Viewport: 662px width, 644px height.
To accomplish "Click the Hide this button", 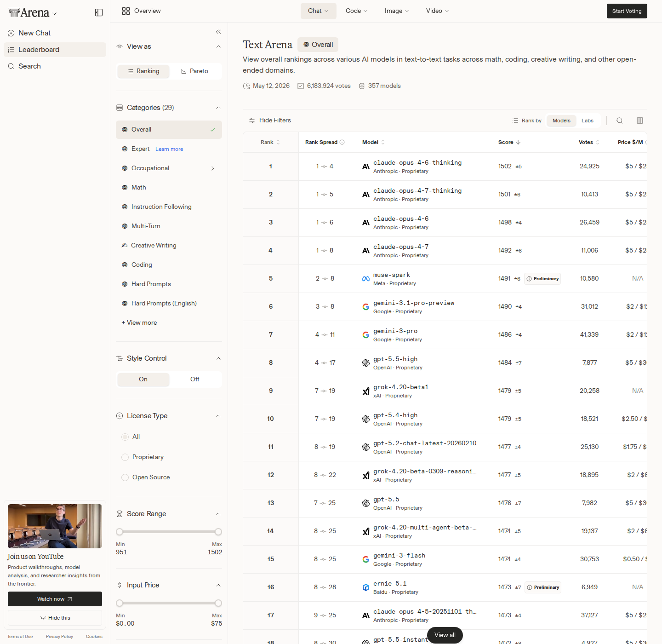I will coord(55,618).
